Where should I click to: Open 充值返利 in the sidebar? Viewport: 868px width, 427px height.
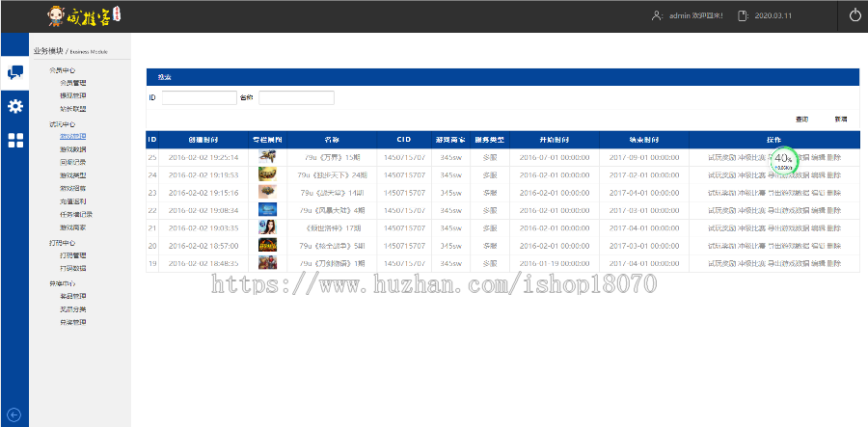pos(73,201)
